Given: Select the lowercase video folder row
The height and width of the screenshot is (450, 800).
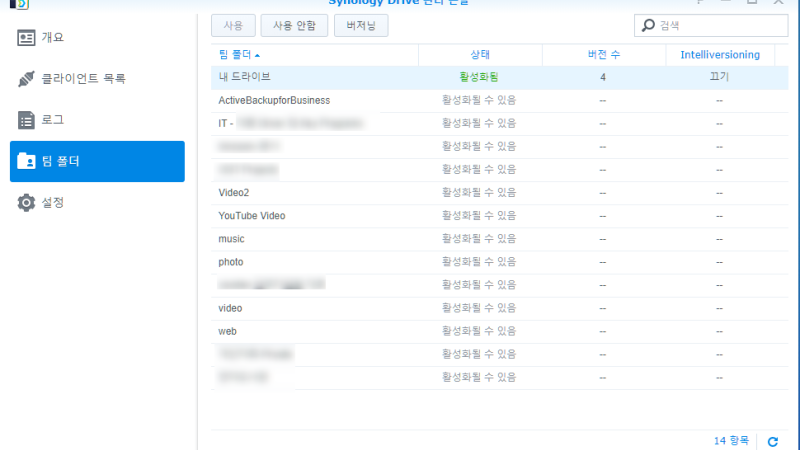Looking at the screenshot, I should coord(499,308).
